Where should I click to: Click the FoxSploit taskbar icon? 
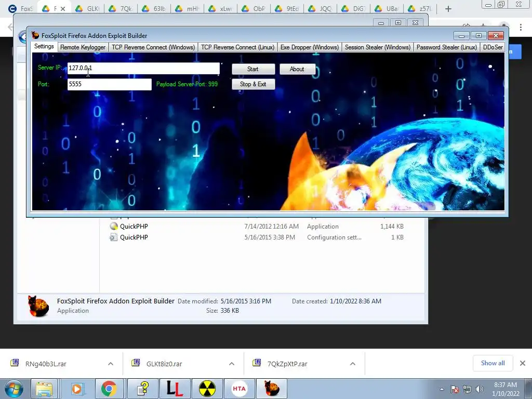pyautogui.click(x=271, y=389)
